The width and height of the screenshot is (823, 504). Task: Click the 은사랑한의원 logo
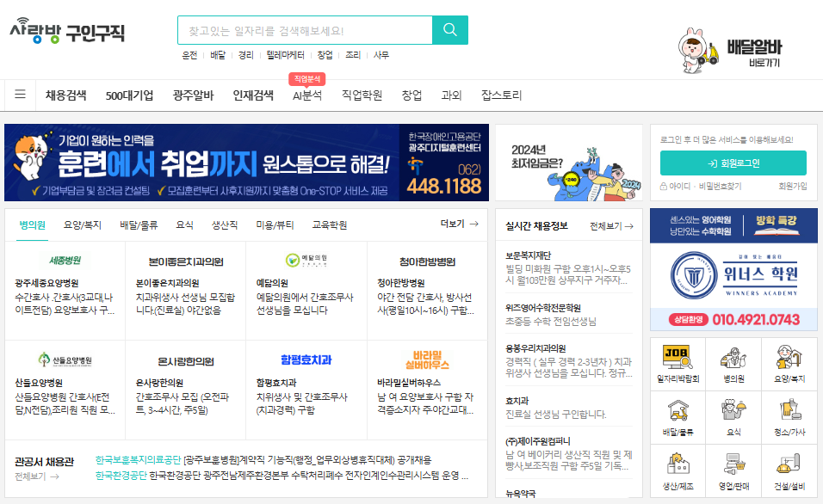click(x=186, y=361)
